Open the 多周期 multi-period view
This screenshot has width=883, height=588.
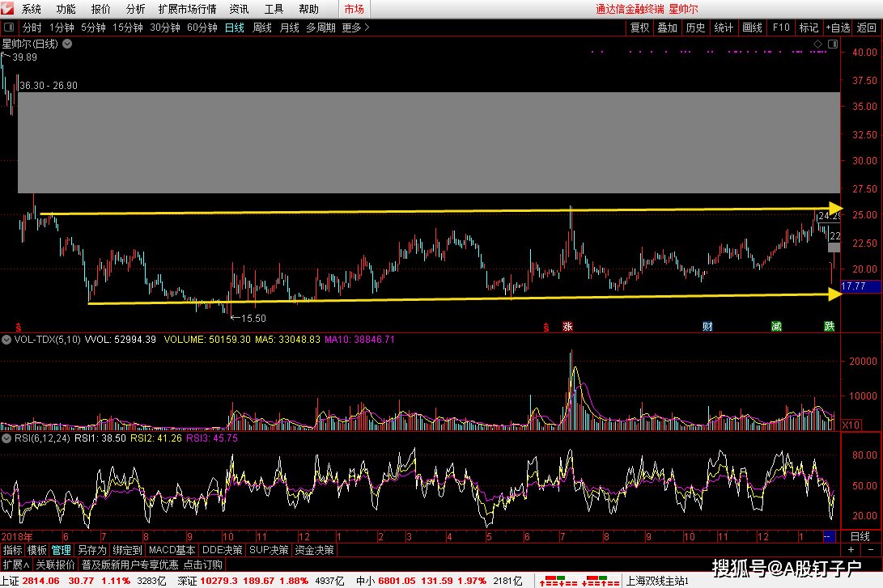tap(321, 27)
